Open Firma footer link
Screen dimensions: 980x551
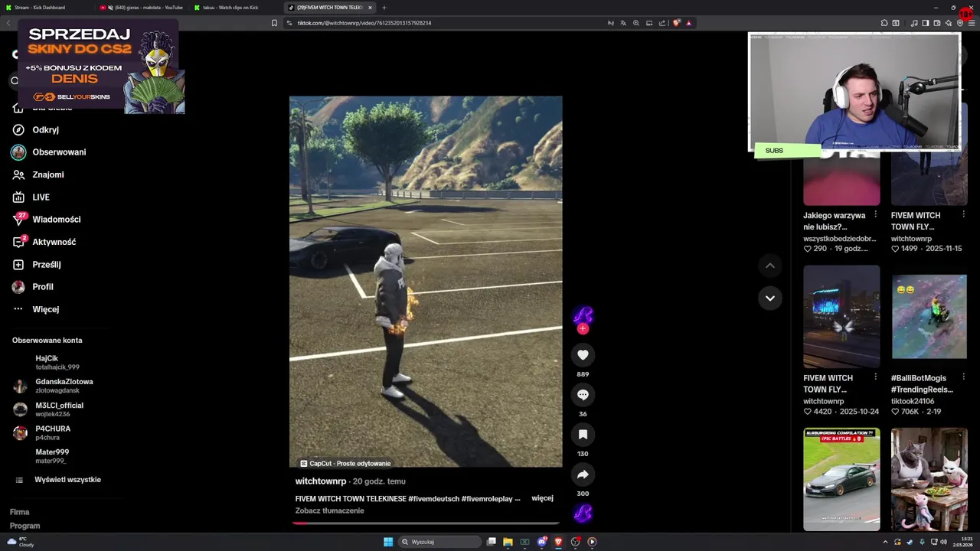point(19,512)
